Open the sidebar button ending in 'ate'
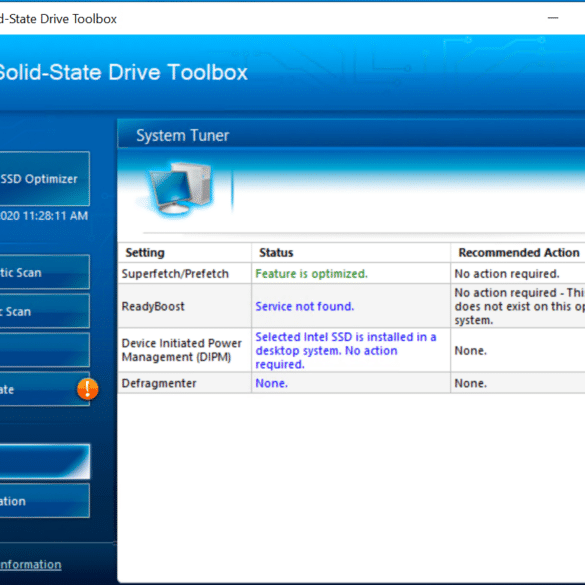 [x=44, y=389]
